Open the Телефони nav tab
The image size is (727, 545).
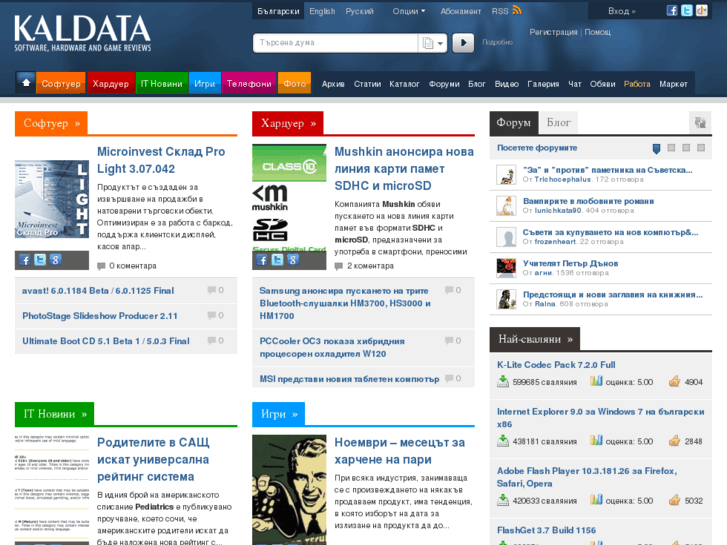249,83
